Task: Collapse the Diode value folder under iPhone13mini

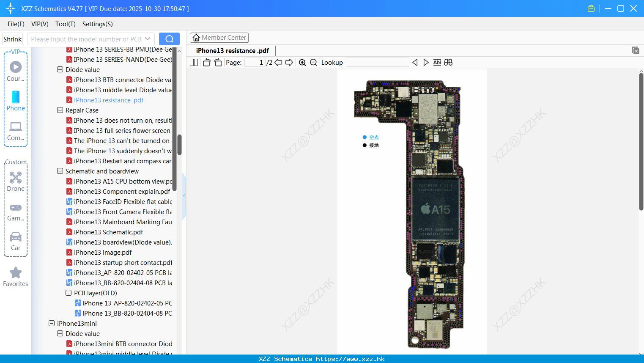Action: pyautogui.click(x=60, y=333)
